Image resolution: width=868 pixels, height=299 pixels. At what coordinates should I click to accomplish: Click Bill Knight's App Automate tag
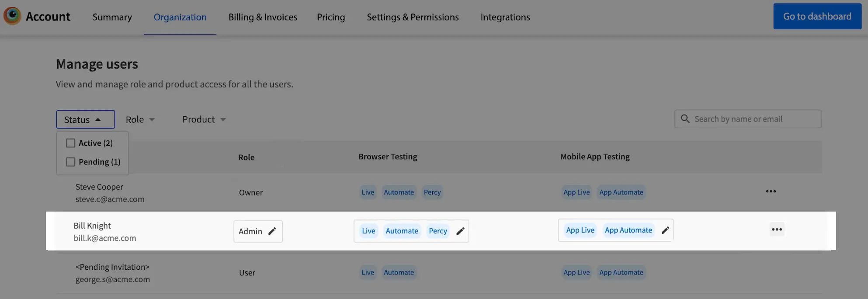(x=628, y=230)
